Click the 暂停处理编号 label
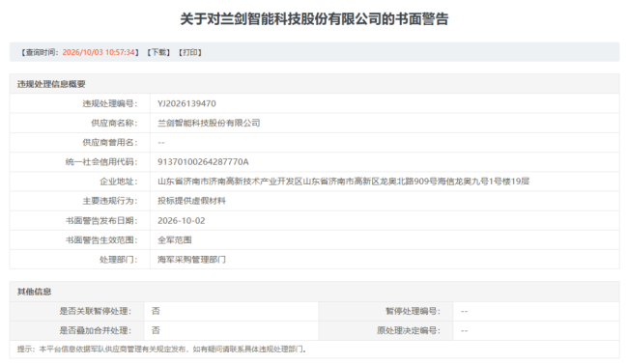 tap(413, 311)
